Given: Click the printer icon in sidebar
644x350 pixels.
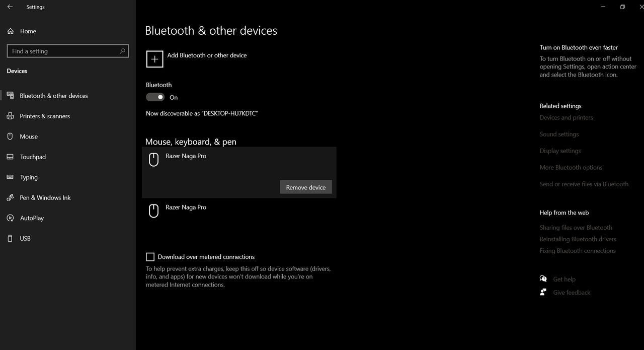Looking at the screenshot, I should click(x=10, y=116).
